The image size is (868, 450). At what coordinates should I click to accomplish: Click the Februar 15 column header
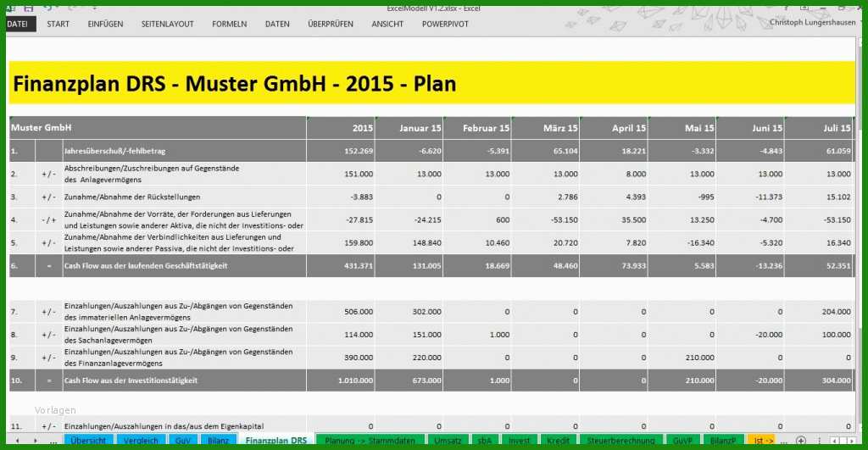(x=477, y=128)
